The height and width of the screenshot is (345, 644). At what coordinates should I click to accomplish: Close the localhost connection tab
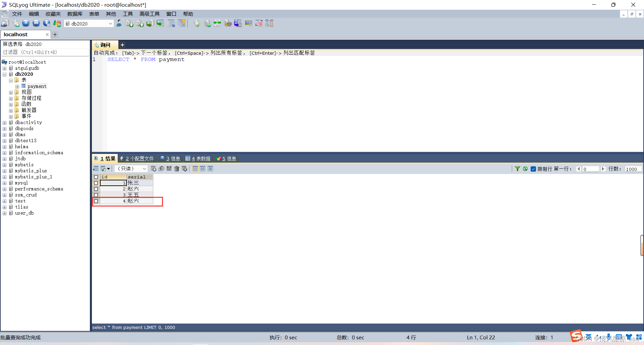pos(47,35)
